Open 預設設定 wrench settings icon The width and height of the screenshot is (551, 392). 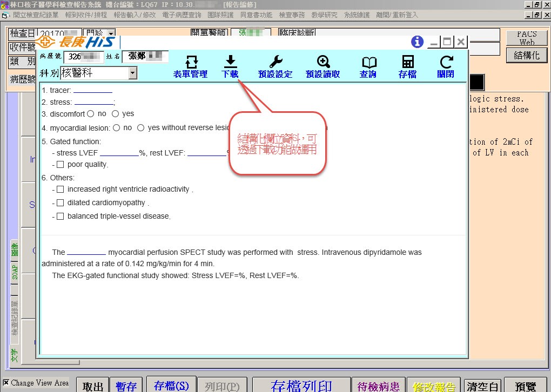click(275, 62)
